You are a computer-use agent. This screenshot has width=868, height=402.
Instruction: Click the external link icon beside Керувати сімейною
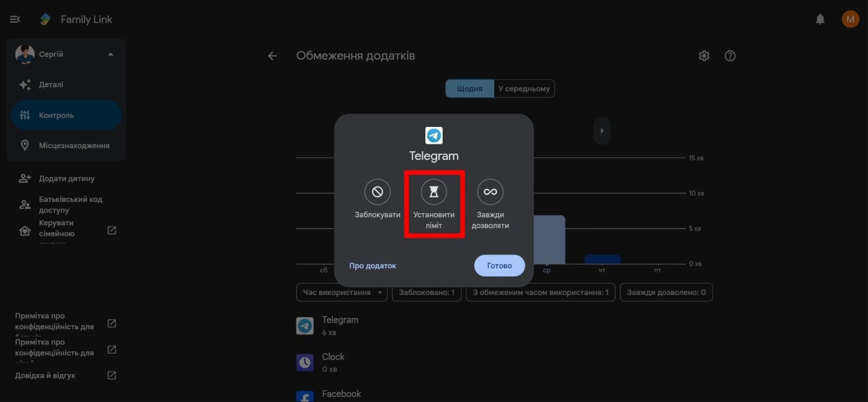pyautogui.click(x=112, y=230)
